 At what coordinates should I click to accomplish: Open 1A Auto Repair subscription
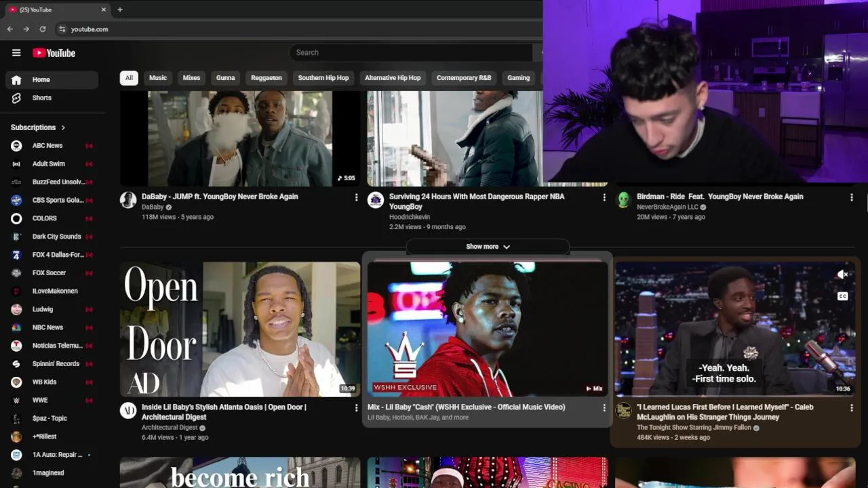[x=52, y=455]
